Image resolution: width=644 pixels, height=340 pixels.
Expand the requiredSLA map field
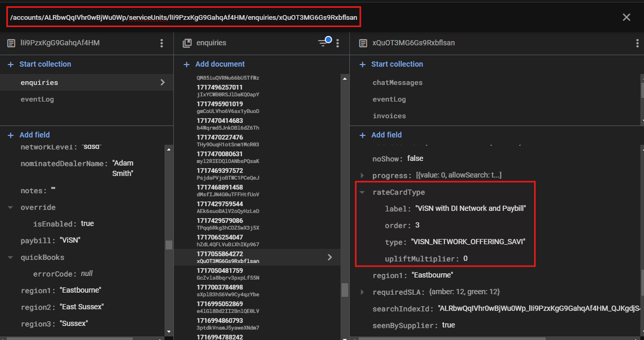click(362, 292)
